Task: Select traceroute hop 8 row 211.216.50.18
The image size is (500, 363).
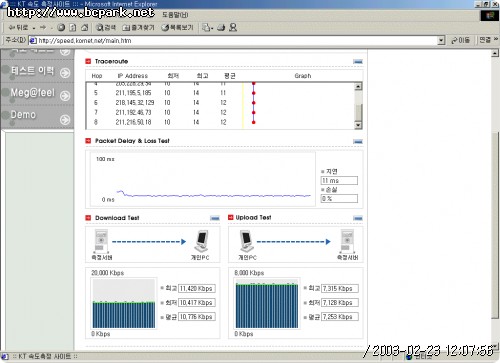Action: click(220, 122)
